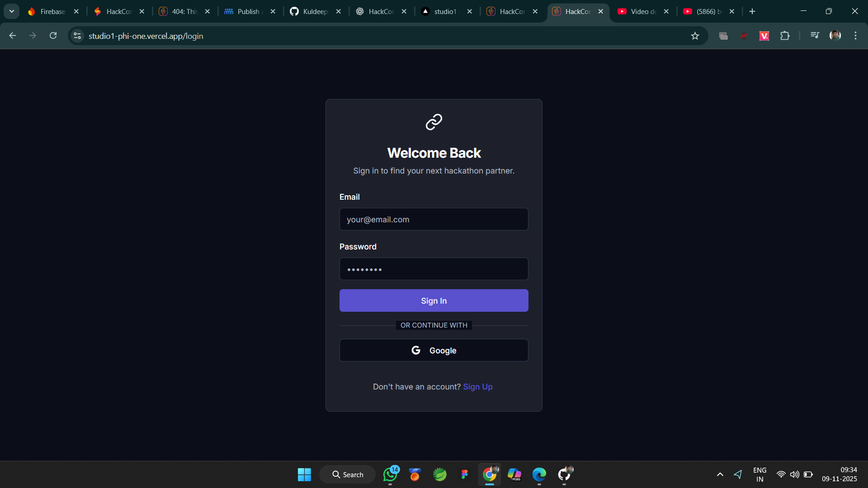Click the Sign In button
Image resolution: width=868 pixels, height=488 pixels.
pos(434,300)
